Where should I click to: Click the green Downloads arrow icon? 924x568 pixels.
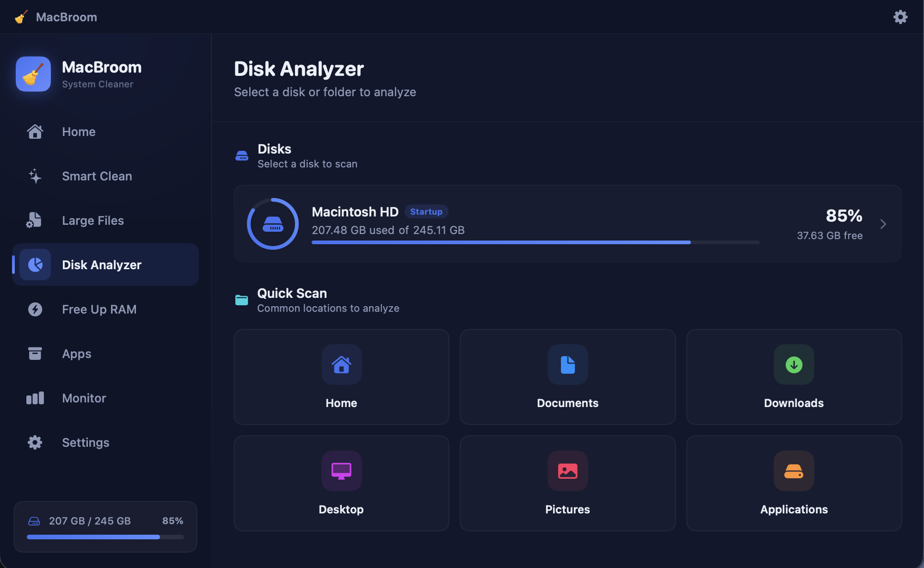tap(794, 364)
